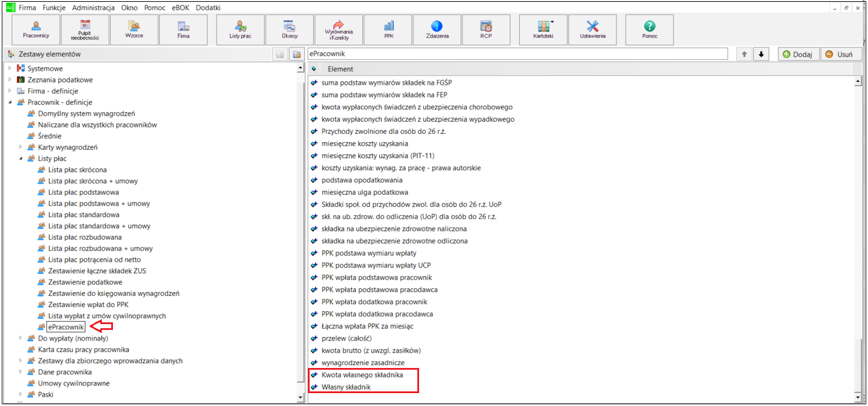868x406 pixels.
Task: Move element down with arrow button
Action: pos(760,54)
